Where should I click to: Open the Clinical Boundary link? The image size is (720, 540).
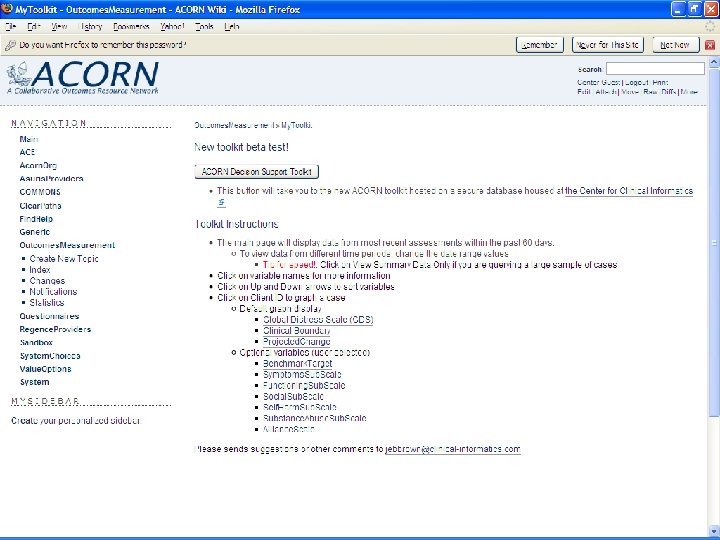[x=297, y=331]
